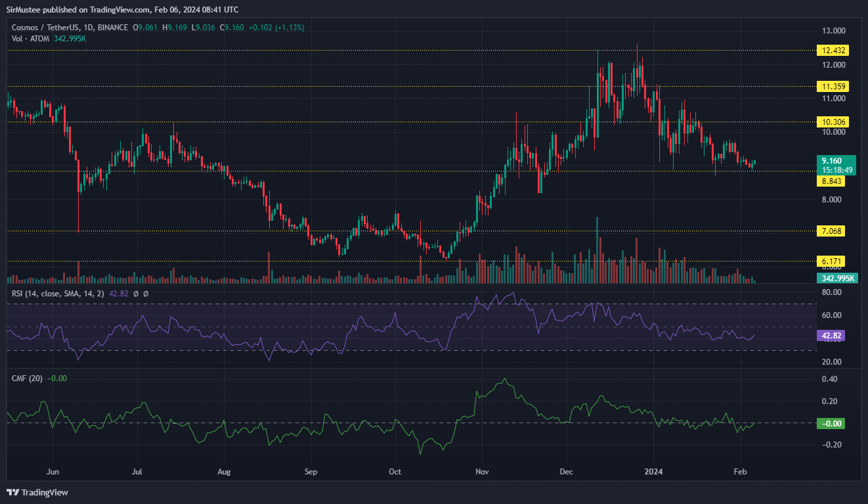Click the 342.995K volume axis tag
This screenshot has height=504, width=868.
tap(836, 279)
